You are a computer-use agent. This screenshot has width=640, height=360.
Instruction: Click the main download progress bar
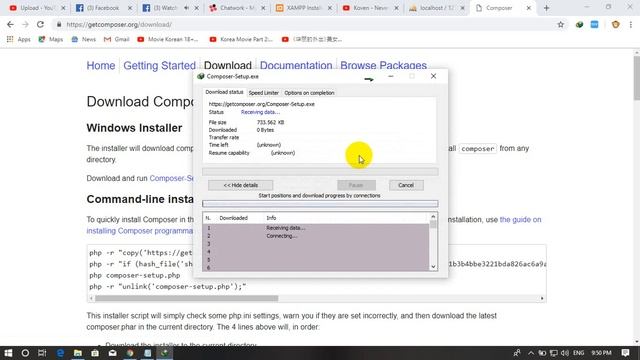(320, 172)
